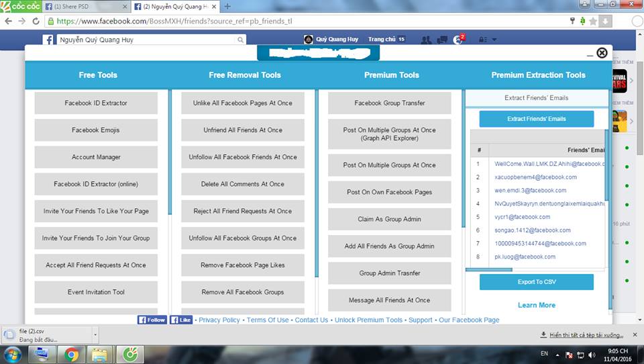Click the Cốc Cốc browser logo
Viewport: 644px width, 364px height.
click(x=20, y=6)
